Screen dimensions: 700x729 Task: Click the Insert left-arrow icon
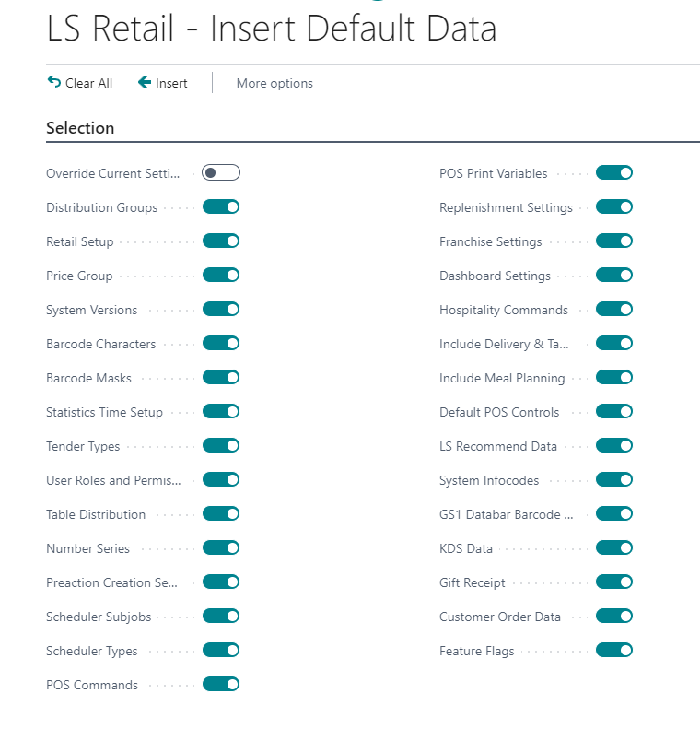pyautogui.click(x=145, y=82)
